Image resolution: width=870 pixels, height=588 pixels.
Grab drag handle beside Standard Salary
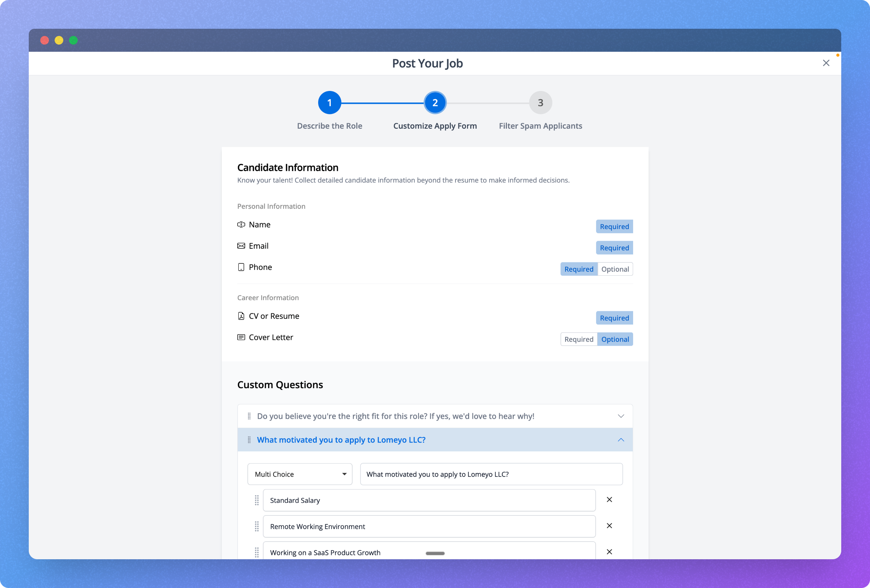(x=257, y=500)
